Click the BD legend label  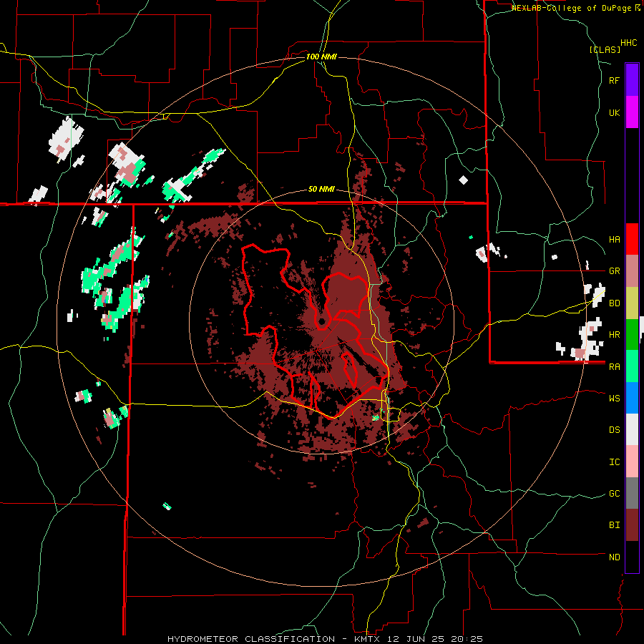click(x=614, y=303)
